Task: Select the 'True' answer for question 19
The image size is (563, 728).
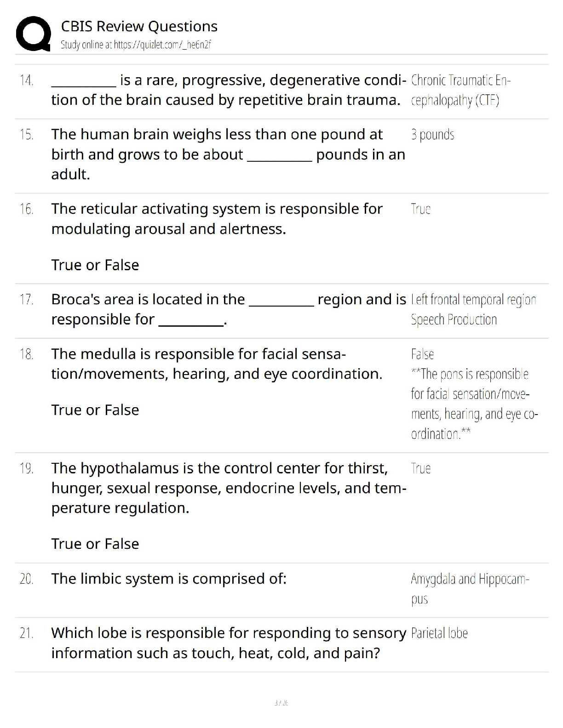Action: click(x=420, y=468)
